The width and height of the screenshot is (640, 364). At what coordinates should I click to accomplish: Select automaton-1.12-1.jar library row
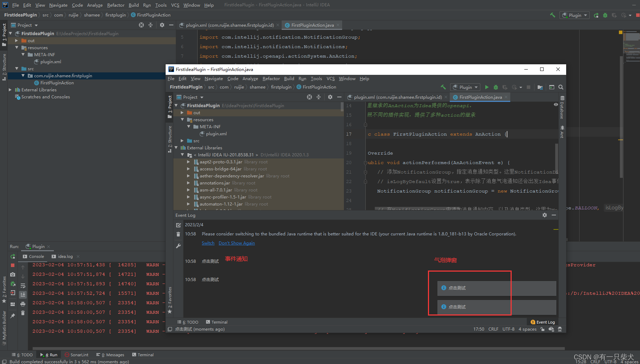(258, 204)
